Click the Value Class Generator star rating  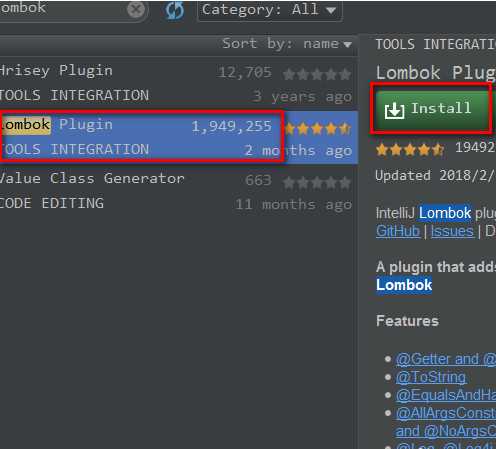point(317,183)
